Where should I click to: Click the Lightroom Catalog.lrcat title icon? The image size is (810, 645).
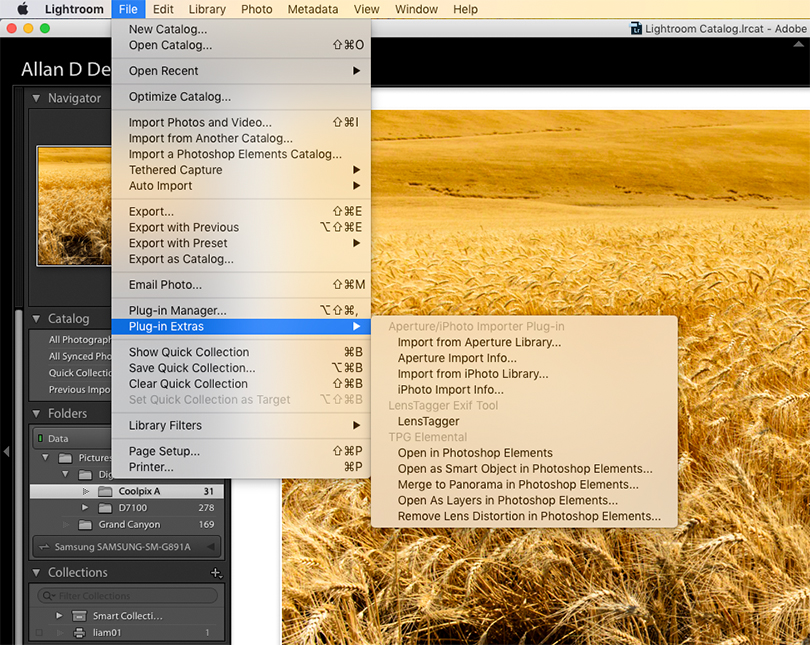point(636,28)
